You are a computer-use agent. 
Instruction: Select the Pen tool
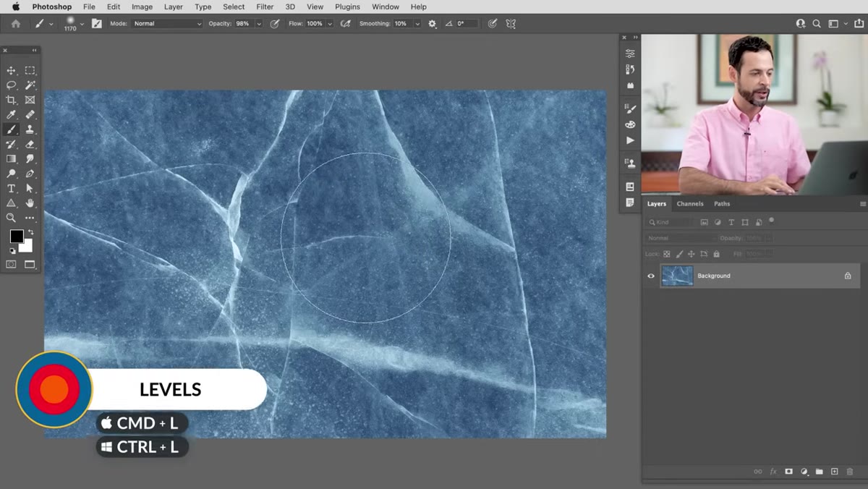(30, 174)
